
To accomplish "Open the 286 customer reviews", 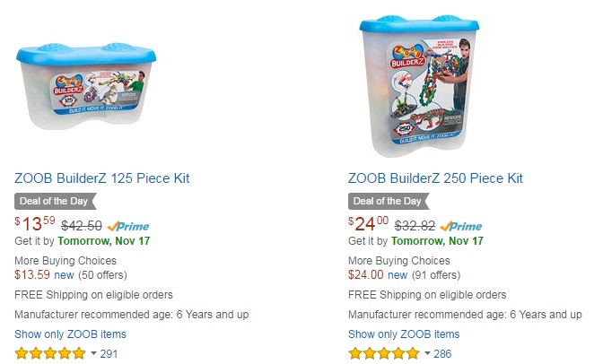I will [442, 354].
